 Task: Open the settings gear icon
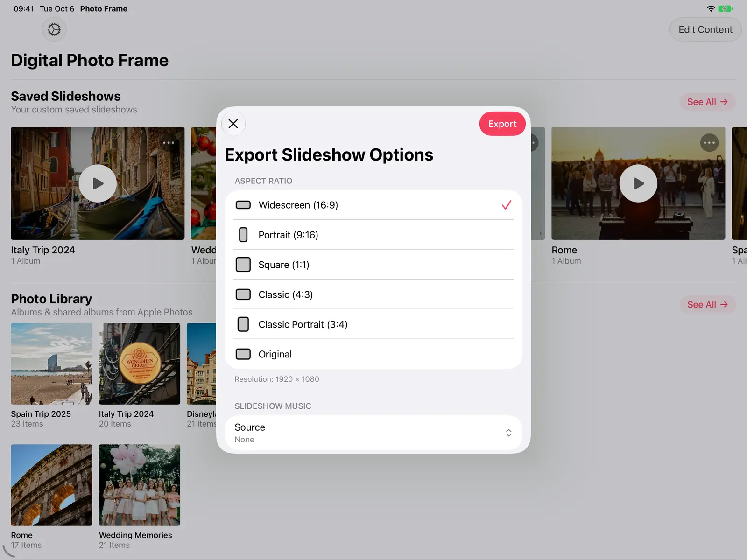pos(54,29)
